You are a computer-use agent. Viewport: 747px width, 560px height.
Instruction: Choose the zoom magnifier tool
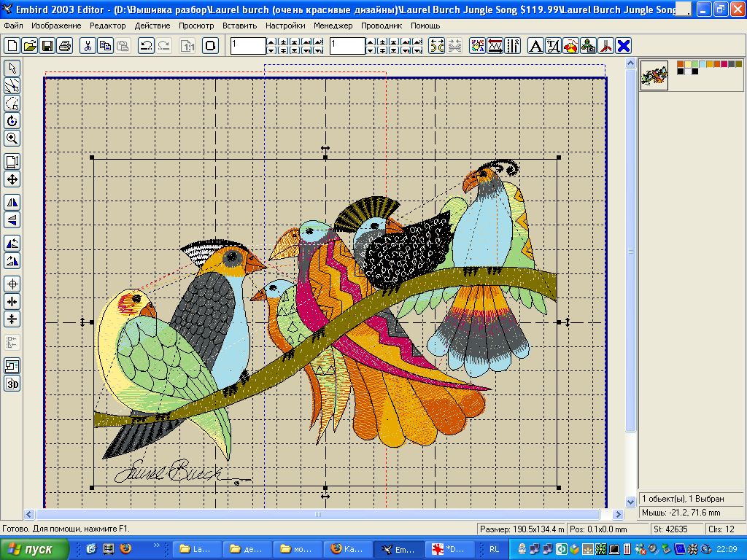click(x=12, y=138)
